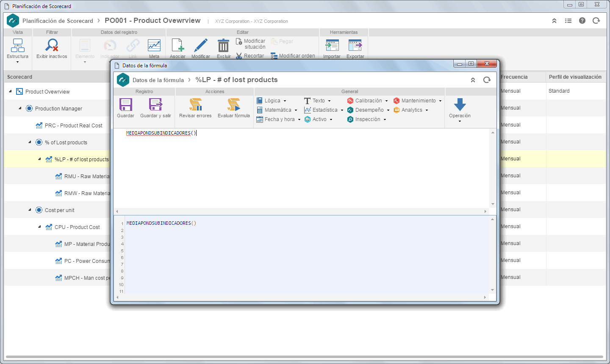Select the RMU - Raw Material row

pos(87,176)
